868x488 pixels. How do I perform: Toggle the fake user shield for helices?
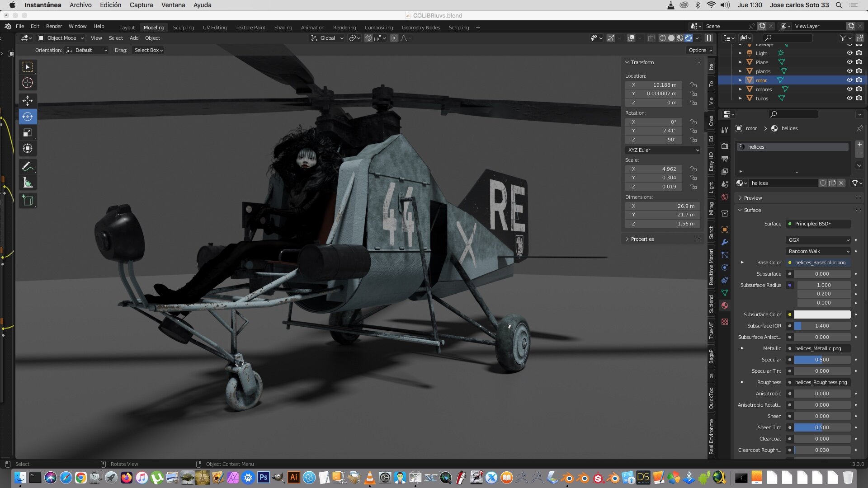823,183
